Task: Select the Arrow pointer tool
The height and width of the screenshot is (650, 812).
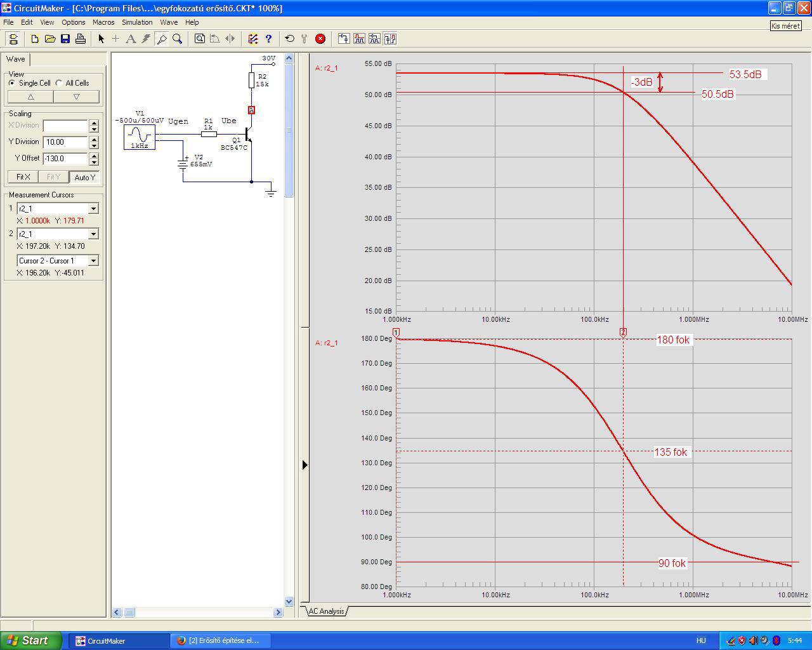Action: (101, 39)
